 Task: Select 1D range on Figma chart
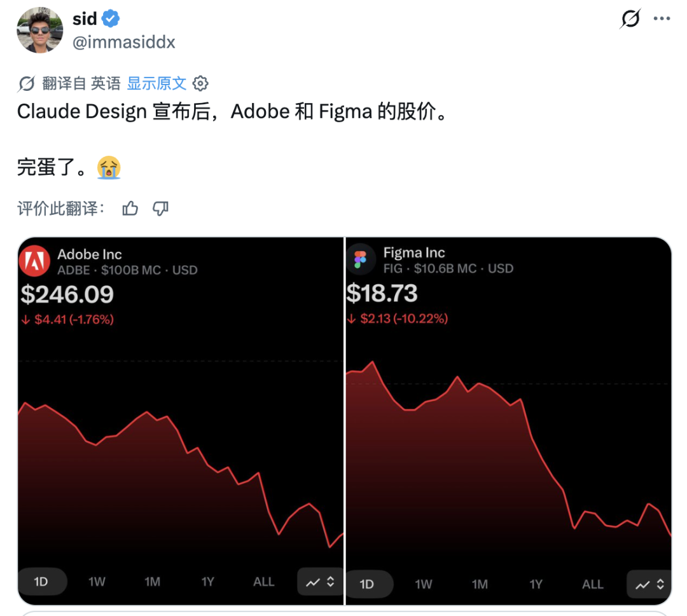point(367,584)
